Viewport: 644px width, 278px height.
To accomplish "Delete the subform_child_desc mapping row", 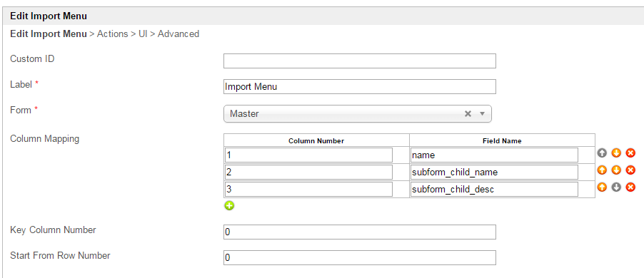I will click(630, 187).
